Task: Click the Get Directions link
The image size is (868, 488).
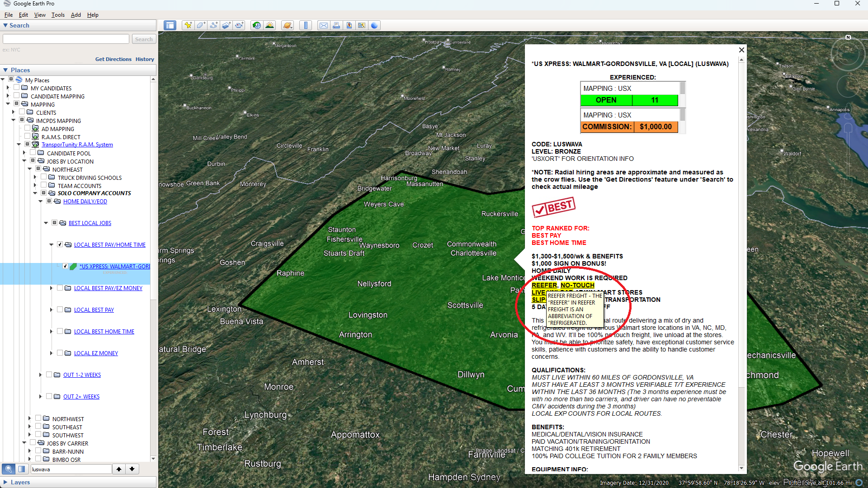Action: click(113, 59)
